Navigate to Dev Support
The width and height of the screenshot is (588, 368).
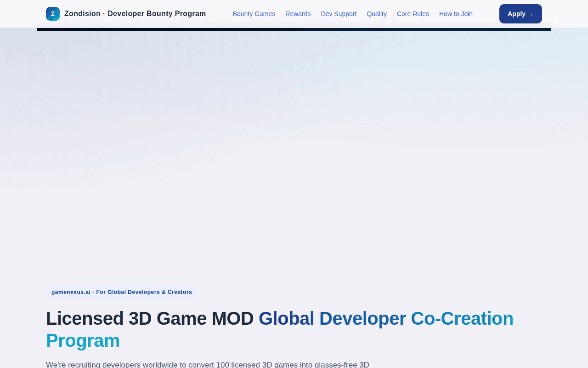(x=339, y=14)
